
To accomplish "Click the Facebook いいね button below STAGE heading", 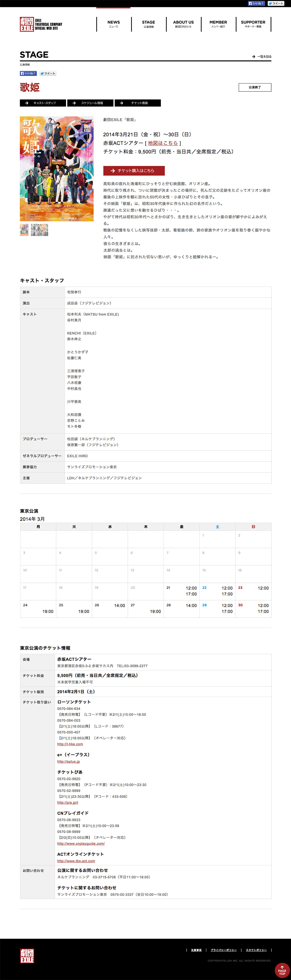I will [28, 73].
